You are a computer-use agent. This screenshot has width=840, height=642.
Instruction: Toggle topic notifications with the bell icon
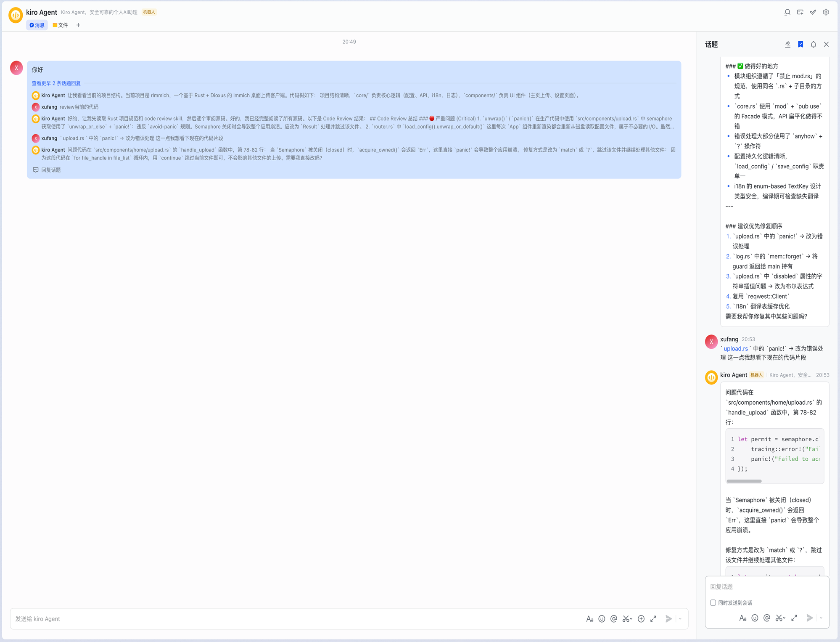coord(814,44)
